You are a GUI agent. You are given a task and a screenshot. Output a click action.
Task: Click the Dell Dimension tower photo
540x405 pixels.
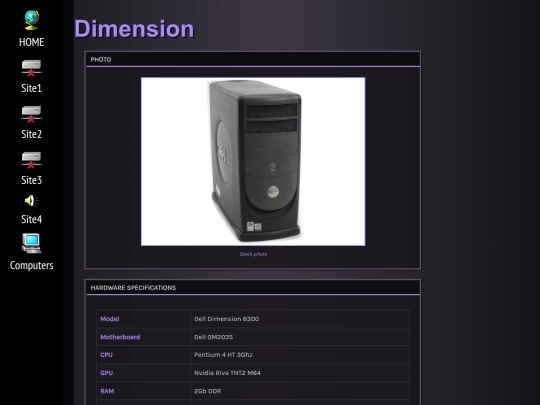click(x=253, y=162)
